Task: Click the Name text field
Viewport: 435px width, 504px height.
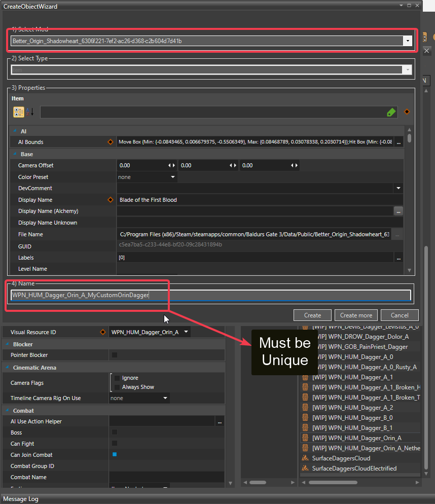Action: tap(210, 295)
